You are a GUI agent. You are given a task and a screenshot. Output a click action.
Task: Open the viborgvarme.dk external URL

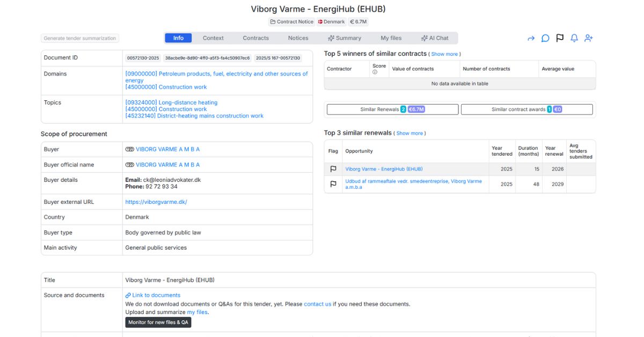156,202
